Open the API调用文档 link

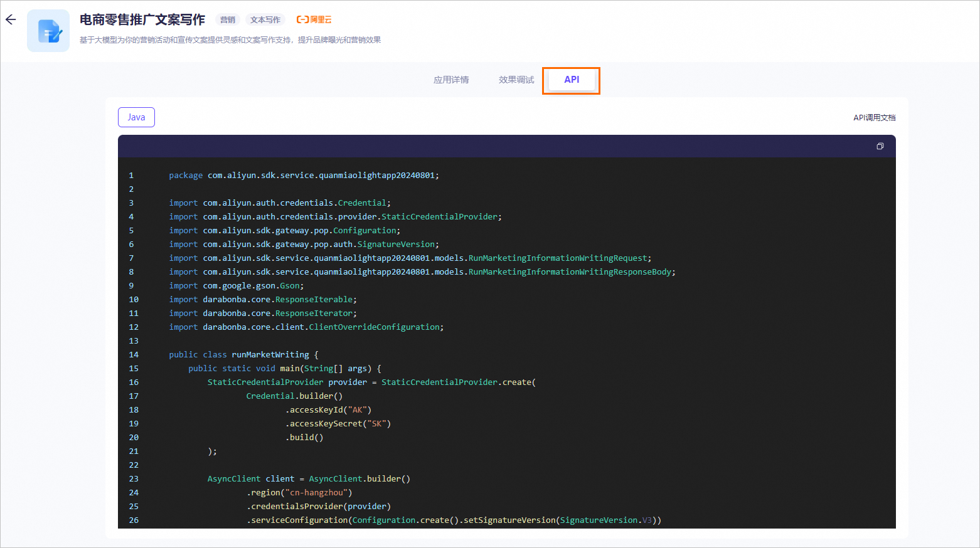coord(874,117)
